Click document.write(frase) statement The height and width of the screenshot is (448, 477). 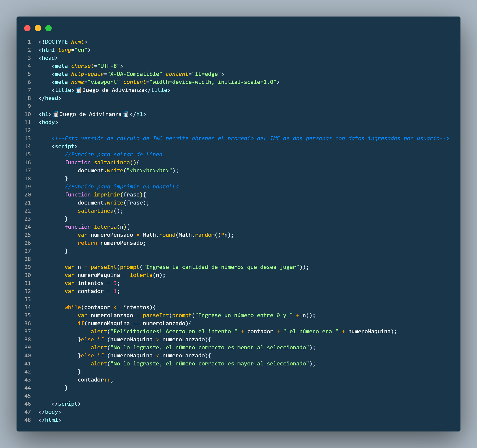pyautogui.click(x=113, y=203)
